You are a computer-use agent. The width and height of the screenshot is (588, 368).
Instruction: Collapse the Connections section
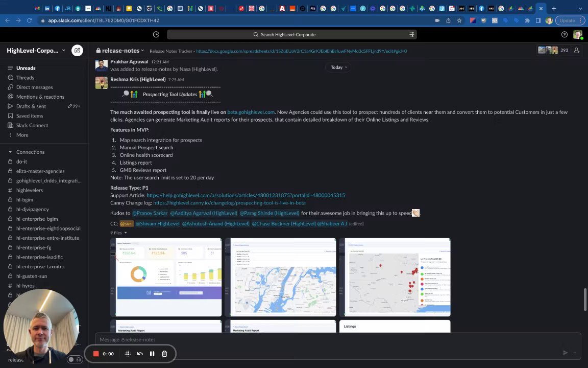(10, 152)
